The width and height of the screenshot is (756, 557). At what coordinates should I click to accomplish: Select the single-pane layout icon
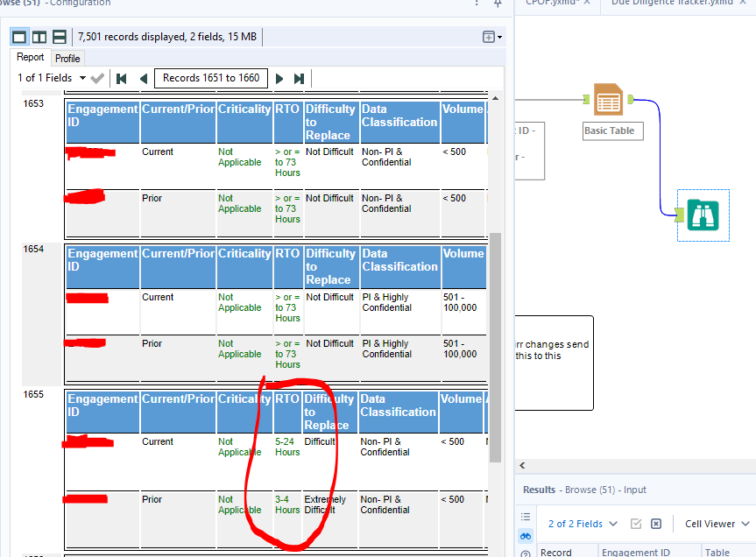pos(18,36)
